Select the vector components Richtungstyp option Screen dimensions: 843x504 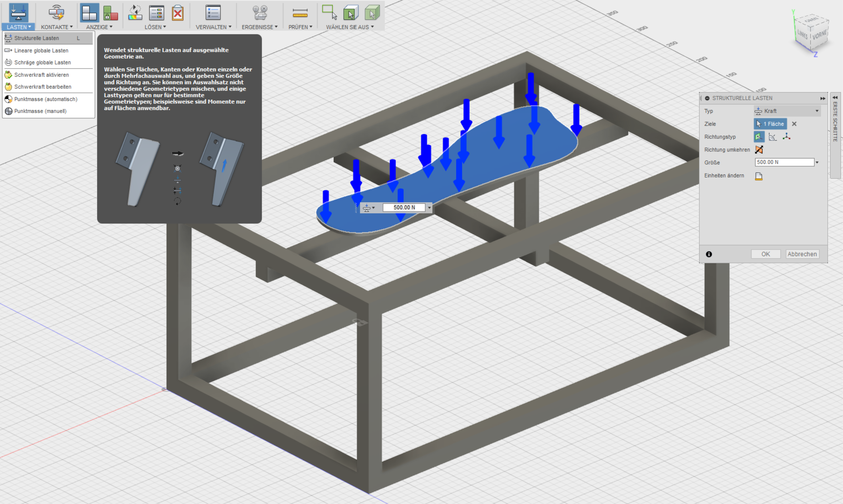point(787,137)
